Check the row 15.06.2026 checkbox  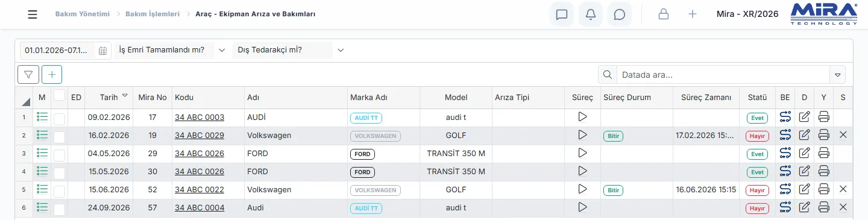coord(59,191)
